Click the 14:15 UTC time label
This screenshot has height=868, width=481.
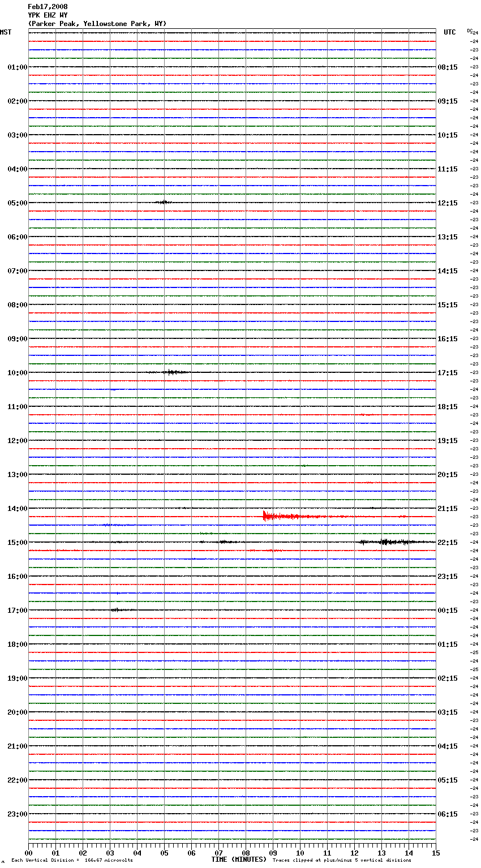448,271
